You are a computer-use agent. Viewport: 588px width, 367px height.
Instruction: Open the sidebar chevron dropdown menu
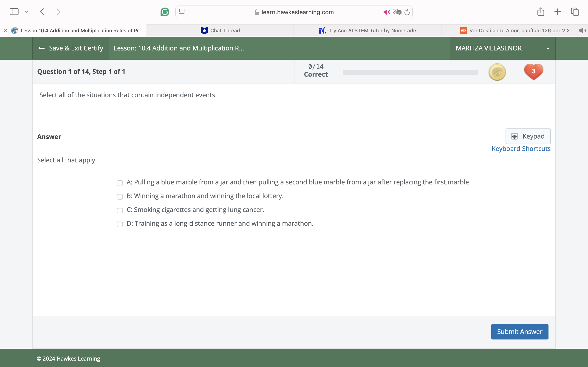[x=27, y=12]
